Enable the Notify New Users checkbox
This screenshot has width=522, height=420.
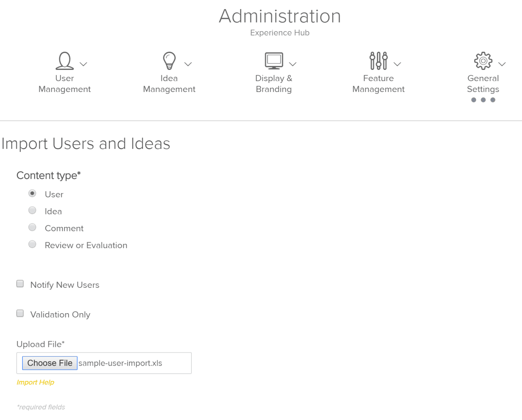(x=20, y=284)
